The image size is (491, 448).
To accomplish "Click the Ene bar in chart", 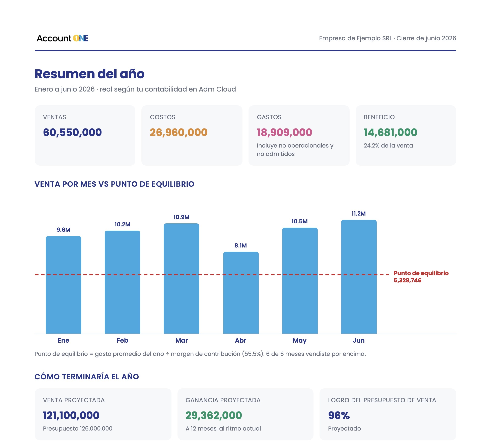I will pyautogui.click(x=64, y=285).
